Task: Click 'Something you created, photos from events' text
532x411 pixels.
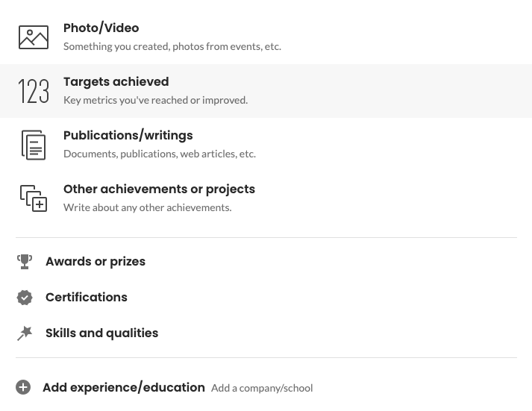Action: click(172, 46)
